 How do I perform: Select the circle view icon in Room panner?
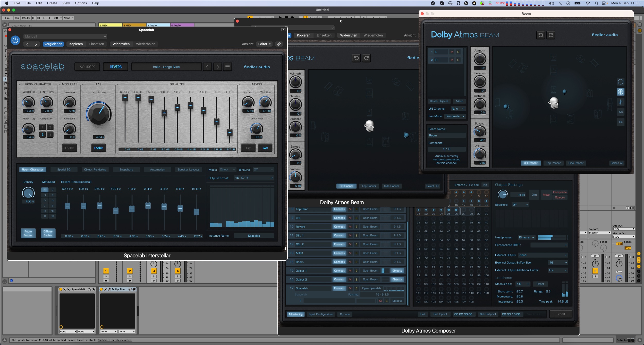point(621,82)
